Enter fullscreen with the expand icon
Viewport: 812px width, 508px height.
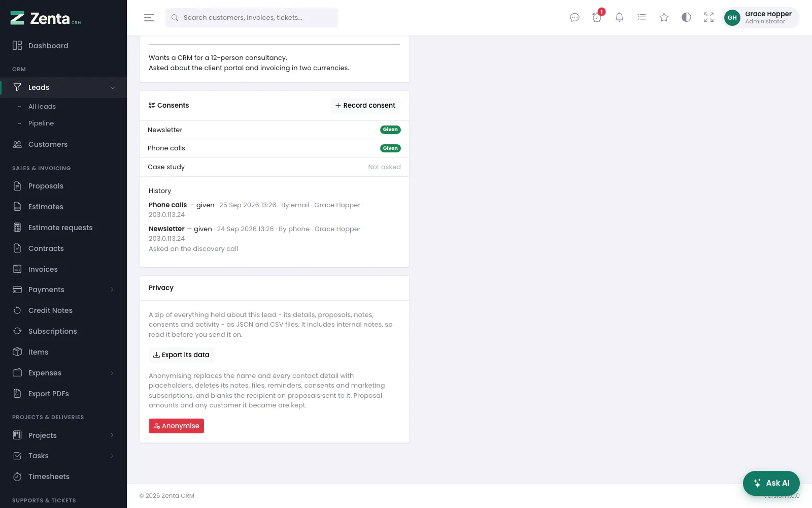point(708,18)
